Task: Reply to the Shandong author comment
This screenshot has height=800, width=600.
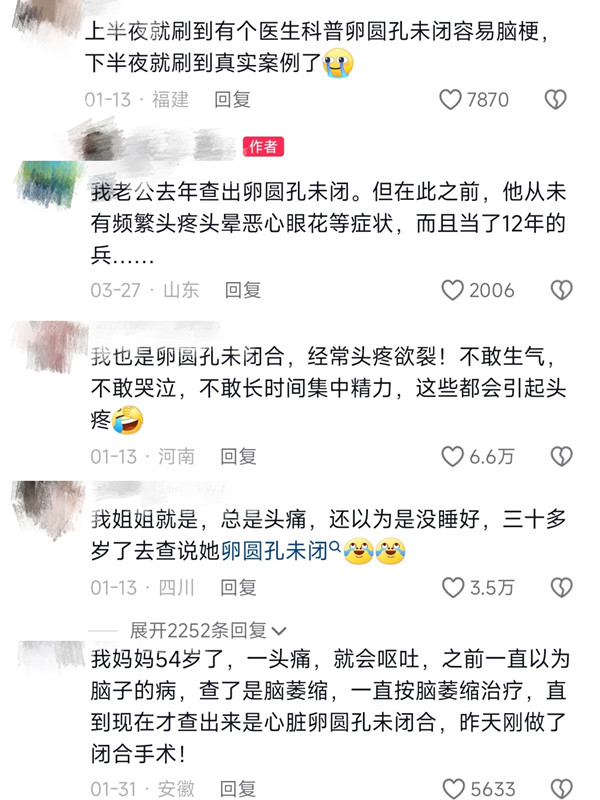Action: click(243, 290)
